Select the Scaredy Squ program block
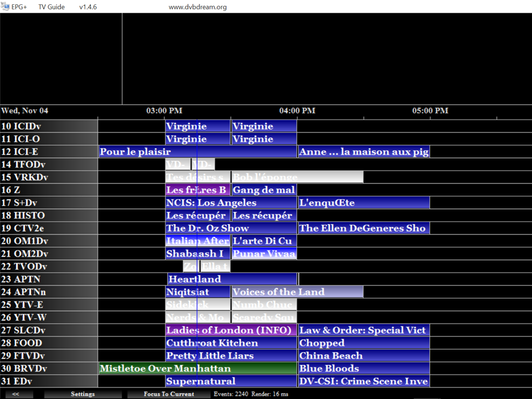The width and height of the screenshot is (532, 399). (x=264, y=318)
